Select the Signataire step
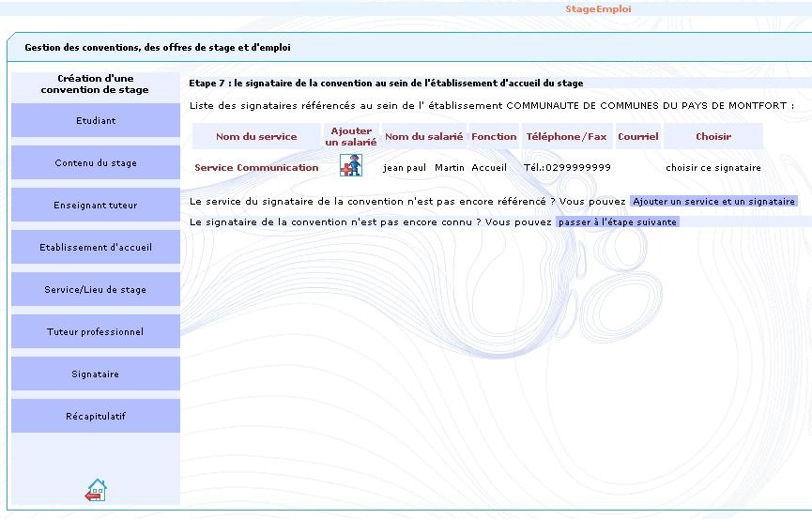 pyautogui.click(x=96, y=374)
